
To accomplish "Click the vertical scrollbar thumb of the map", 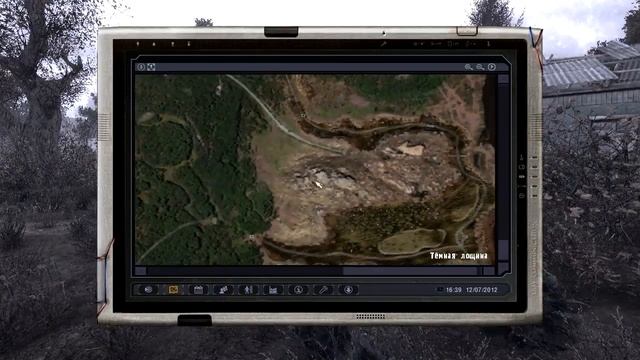I will pyautogui.click(x=503, y=249).
